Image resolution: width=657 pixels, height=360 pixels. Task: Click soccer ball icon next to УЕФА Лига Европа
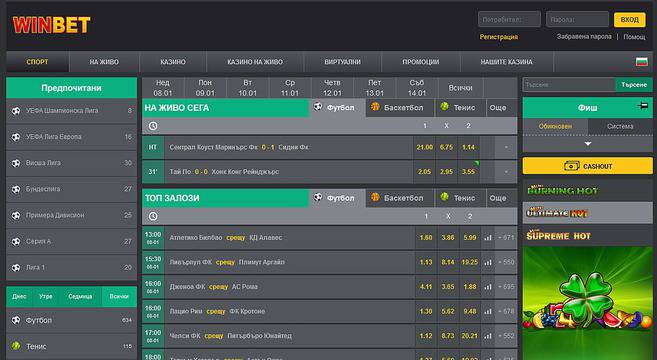click(16, 137)
